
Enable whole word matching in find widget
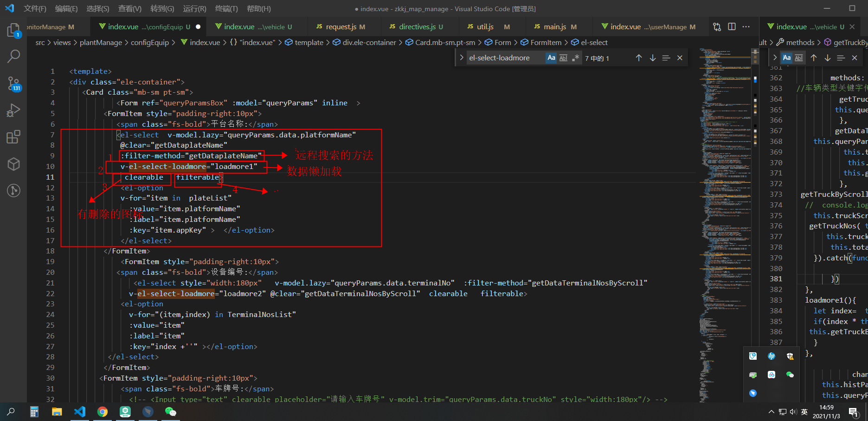click(563, 58)
